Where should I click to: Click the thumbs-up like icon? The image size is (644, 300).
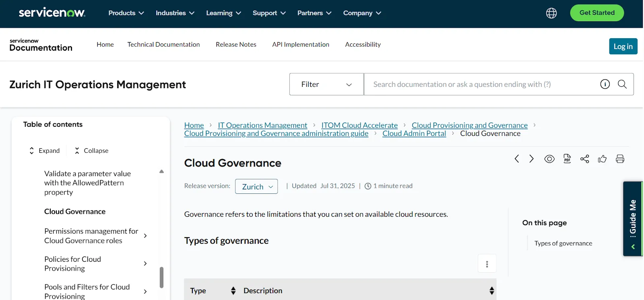603,159
